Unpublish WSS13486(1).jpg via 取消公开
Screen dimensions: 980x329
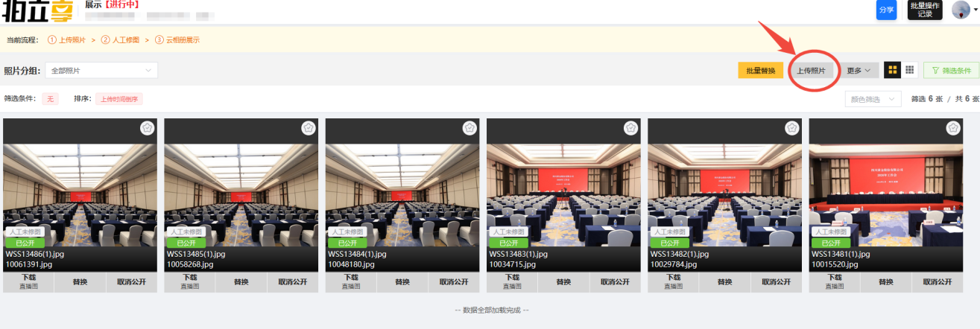[132, 282]
